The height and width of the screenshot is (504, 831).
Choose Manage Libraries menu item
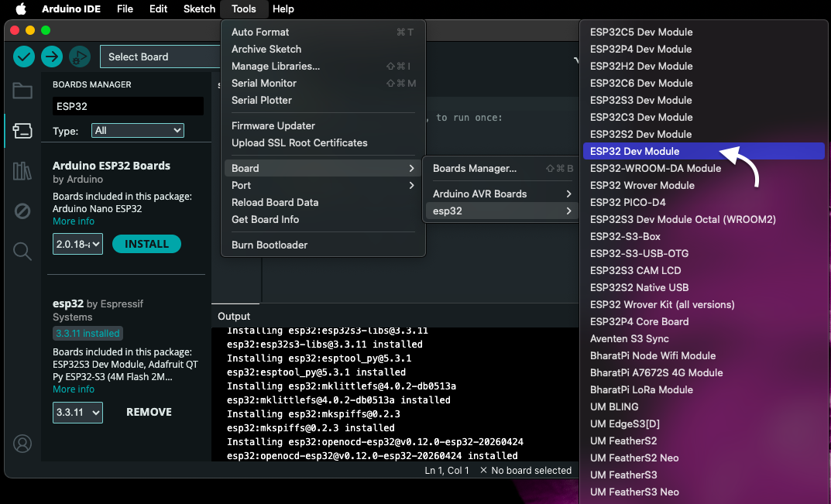click(323, 66)
